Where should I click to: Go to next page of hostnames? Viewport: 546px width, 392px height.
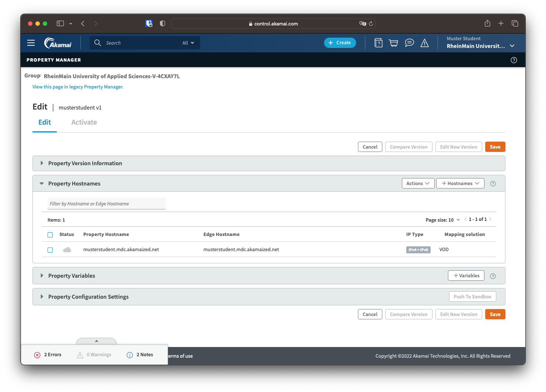490,219
